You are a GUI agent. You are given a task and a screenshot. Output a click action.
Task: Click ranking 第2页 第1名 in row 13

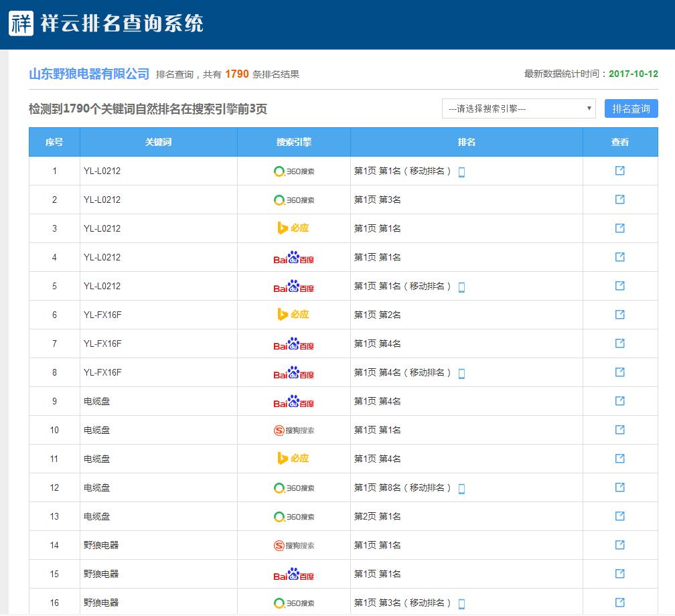[x=377, y=516]
